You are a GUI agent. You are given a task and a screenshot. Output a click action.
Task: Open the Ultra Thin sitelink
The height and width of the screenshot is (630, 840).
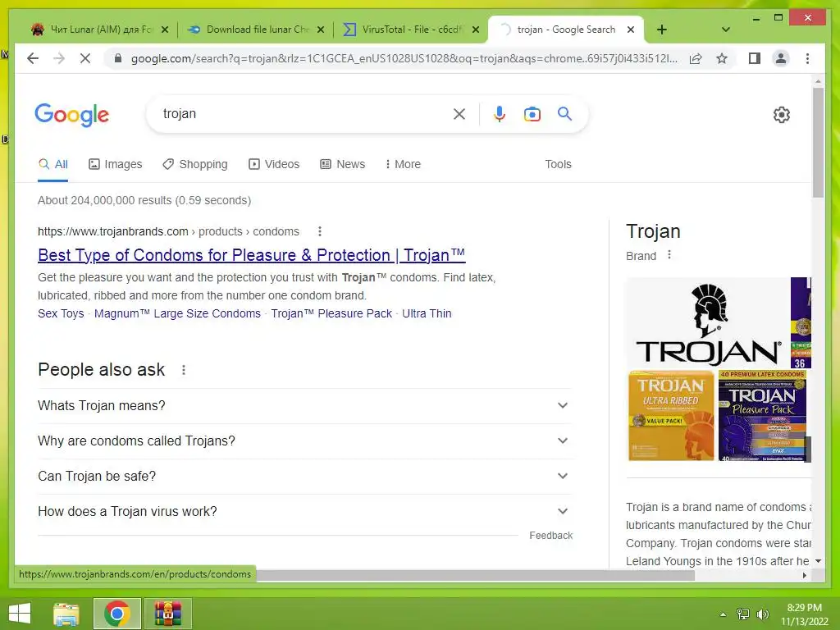tap(427, 313)
